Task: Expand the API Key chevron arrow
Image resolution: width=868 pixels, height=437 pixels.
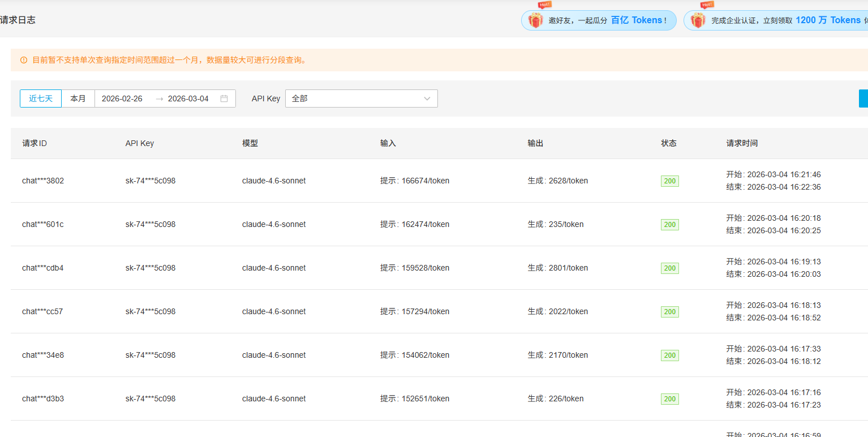Action: 427,98
